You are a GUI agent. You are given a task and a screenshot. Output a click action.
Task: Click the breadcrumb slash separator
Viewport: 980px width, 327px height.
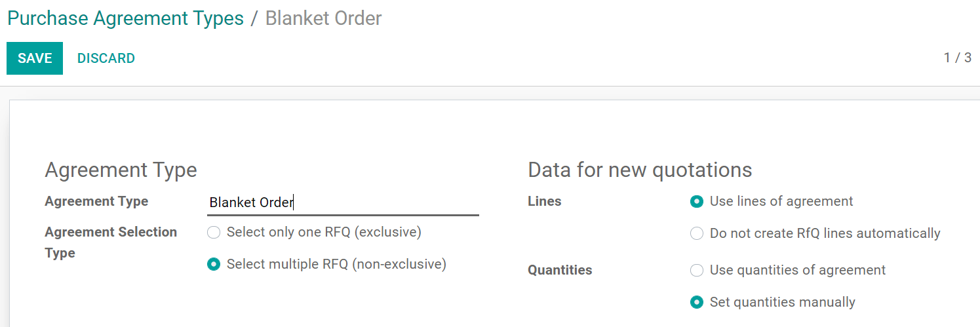(x=254, y=18)
